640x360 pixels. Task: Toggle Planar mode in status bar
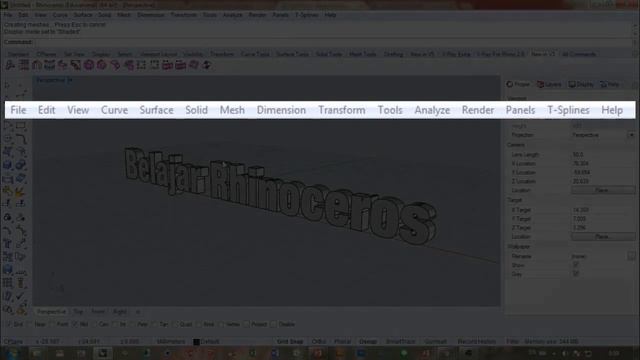tap(342, 342)
